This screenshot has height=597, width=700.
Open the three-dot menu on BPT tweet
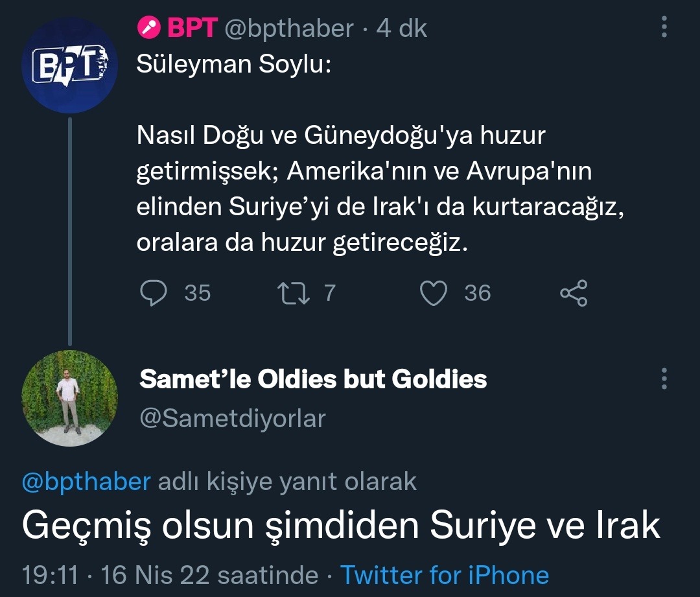pos(664,28)
